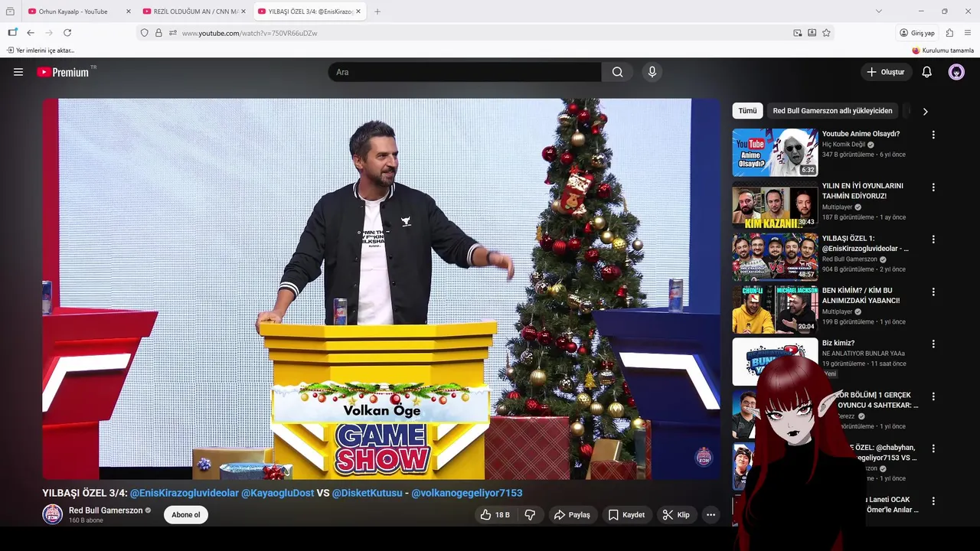Select the Tümü filter chip
Screen dimensions: 980x551
pyautogui.click(x=747, y=111)
